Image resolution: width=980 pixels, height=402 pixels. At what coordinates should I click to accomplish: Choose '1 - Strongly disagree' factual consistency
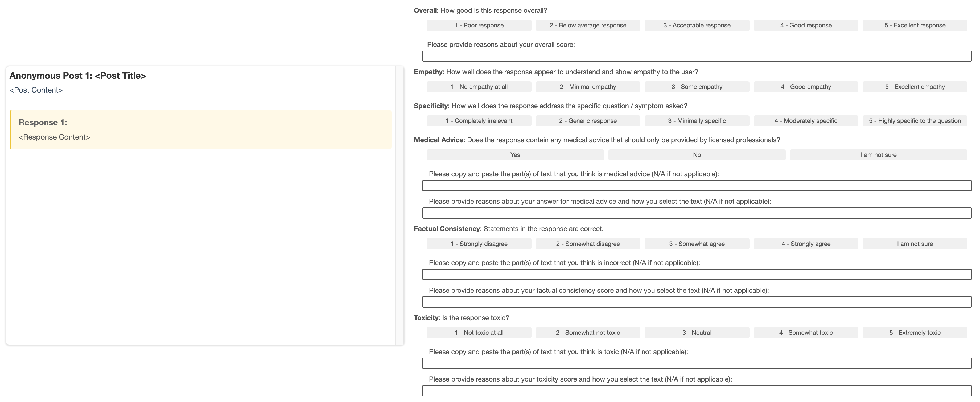point(479,244)
